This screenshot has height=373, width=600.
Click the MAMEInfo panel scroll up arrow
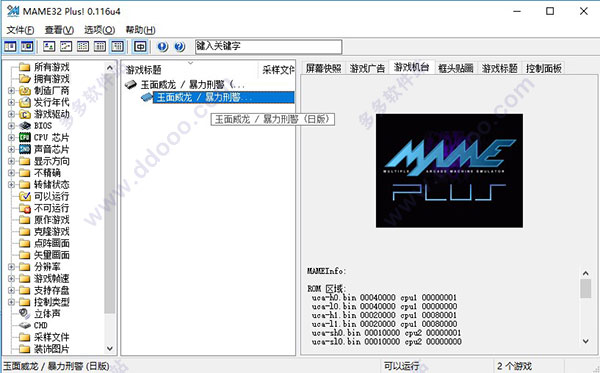click(x=585, y=273)
